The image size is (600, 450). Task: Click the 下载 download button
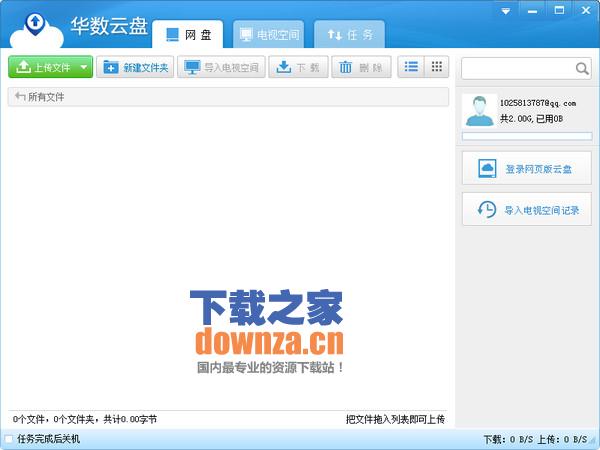[298, 67]
